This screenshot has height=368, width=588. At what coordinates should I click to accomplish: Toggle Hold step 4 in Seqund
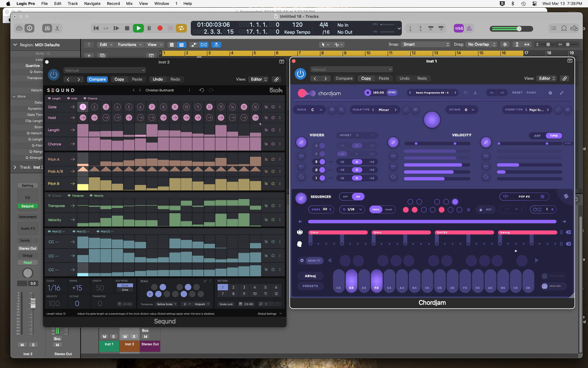[117, 117]
